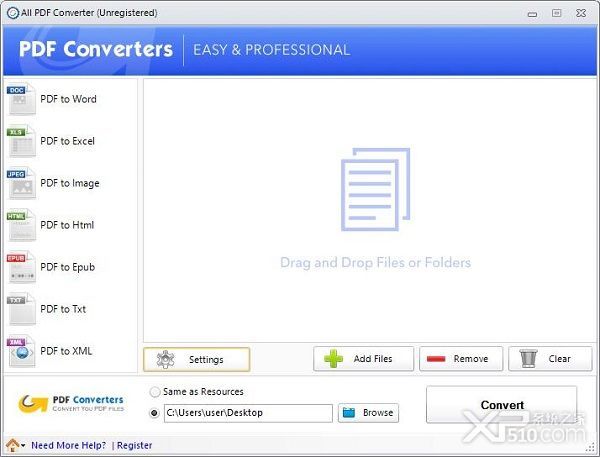The width and height of the screenshot is (600, 457).
Task: Click the document stack drop-zone icon
Action: point(375,189)
